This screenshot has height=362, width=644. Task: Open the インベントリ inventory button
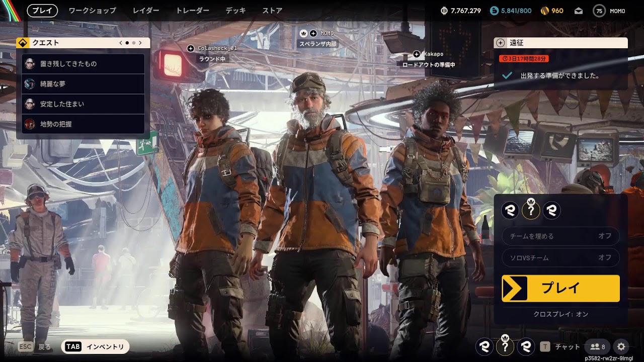click(96, 346)
